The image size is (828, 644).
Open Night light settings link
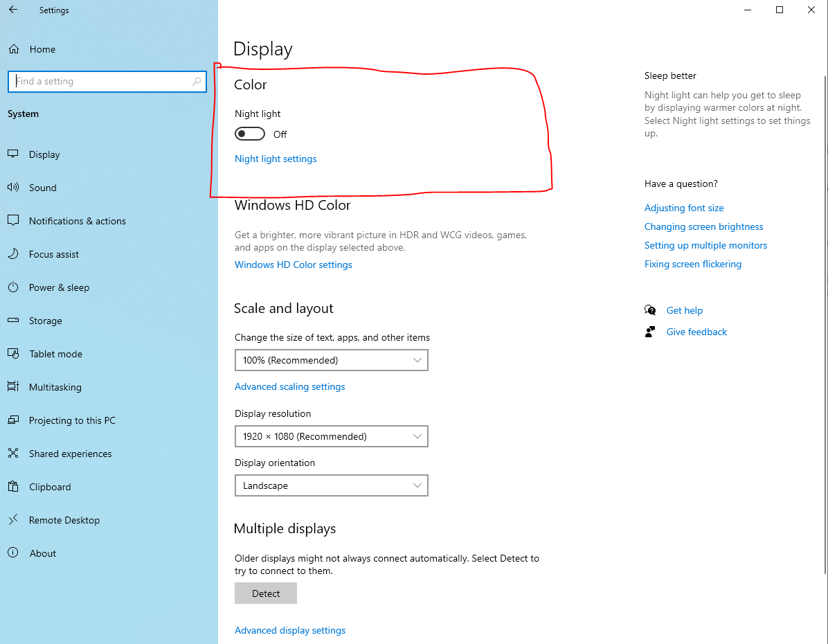click(276, 159)
